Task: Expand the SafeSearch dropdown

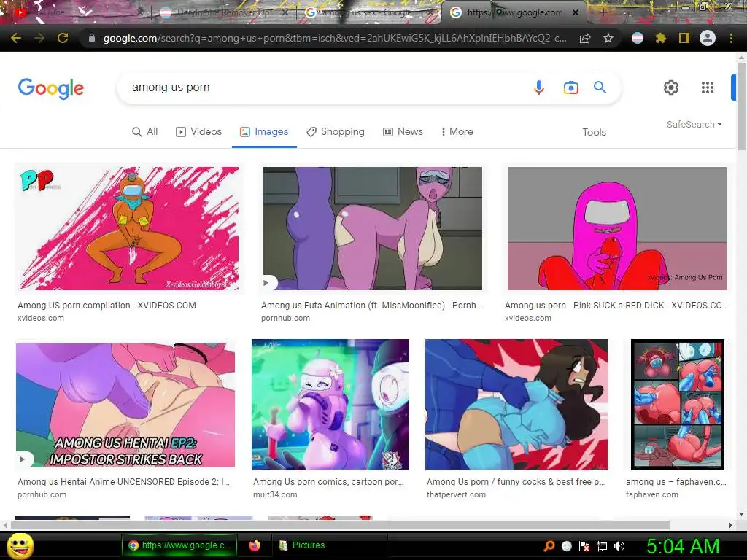Action: click(694, 124)
